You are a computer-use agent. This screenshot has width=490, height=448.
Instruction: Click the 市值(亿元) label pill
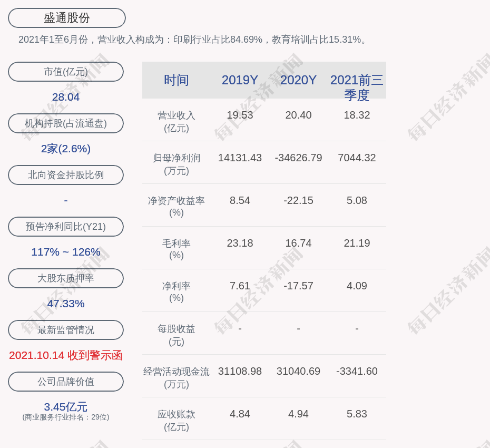point(66,72)
